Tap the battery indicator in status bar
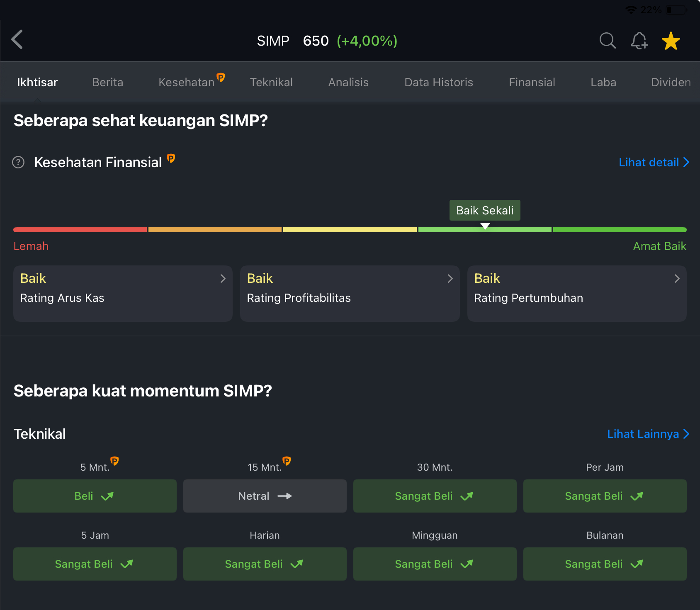 point(676,10)
